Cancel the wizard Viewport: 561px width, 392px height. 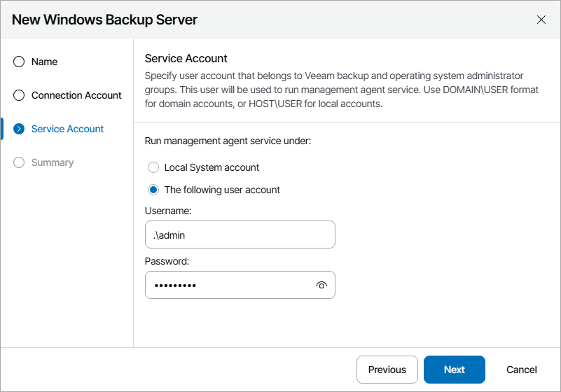pos(522,370)
